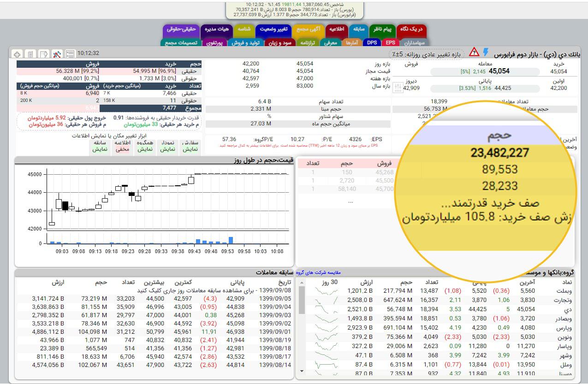Open the تصمیمات مجمع tab
The width and height of the screenshot is (588, 384).
pos(181,42)
